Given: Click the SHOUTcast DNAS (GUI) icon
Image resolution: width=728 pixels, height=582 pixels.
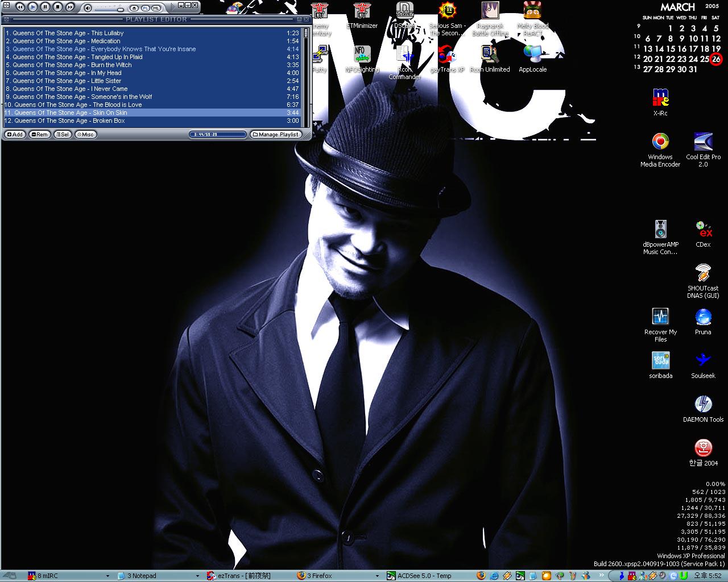Looking at the screenshot, I should coord(703,273).
